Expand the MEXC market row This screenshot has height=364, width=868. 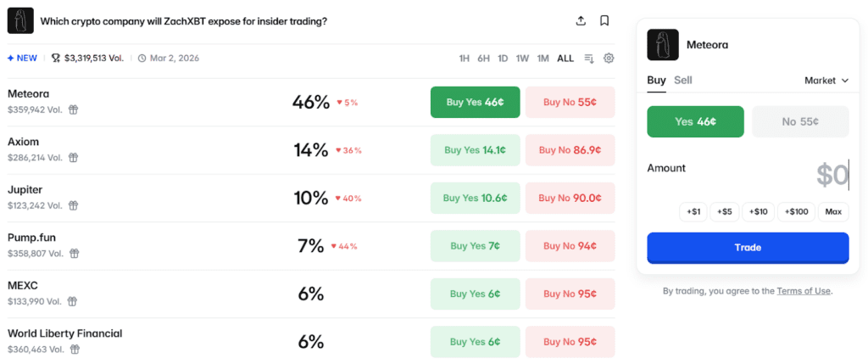(23, 285)
